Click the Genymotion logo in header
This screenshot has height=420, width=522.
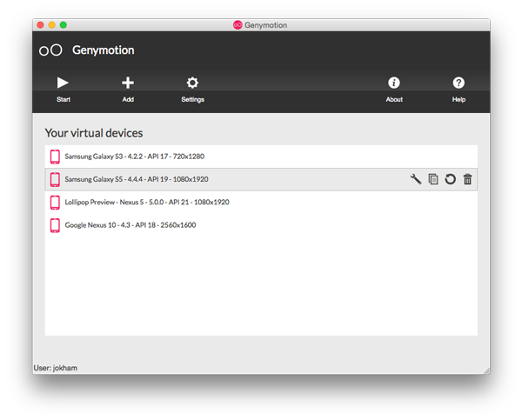click(50, 50)
